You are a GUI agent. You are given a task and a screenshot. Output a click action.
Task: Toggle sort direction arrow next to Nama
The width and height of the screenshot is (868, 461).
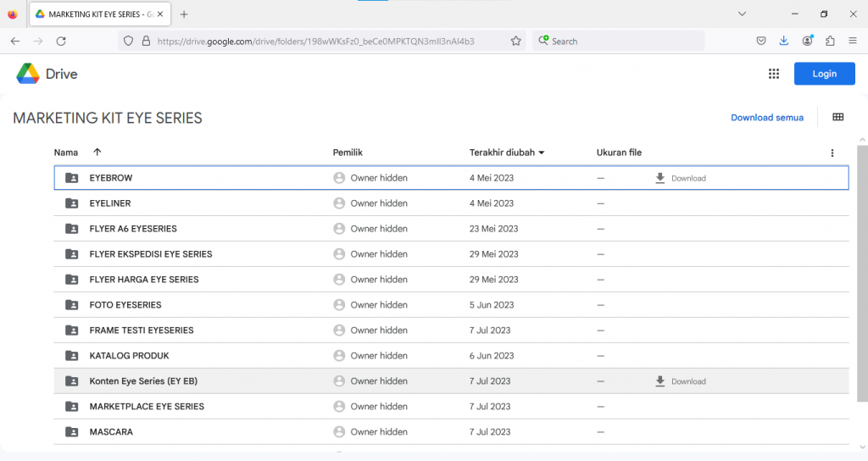pos(97,153)
